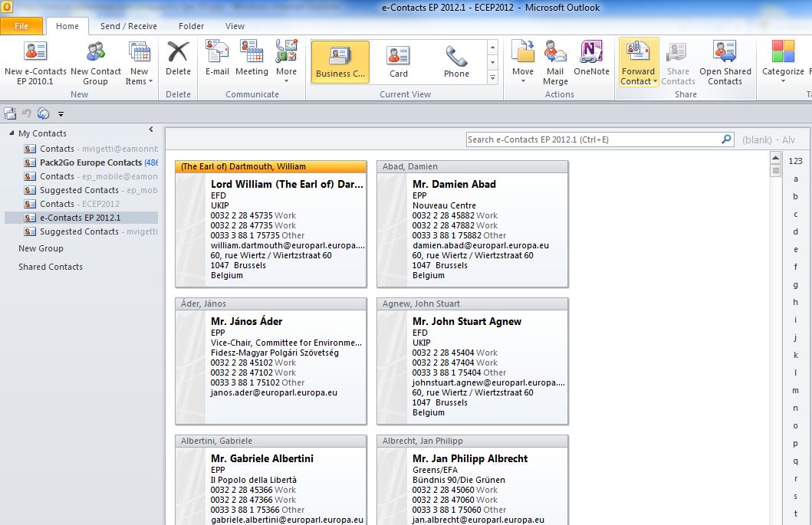Select John Stuart Agnew contact card
This screenshot has height=525, width=812.
472,362
